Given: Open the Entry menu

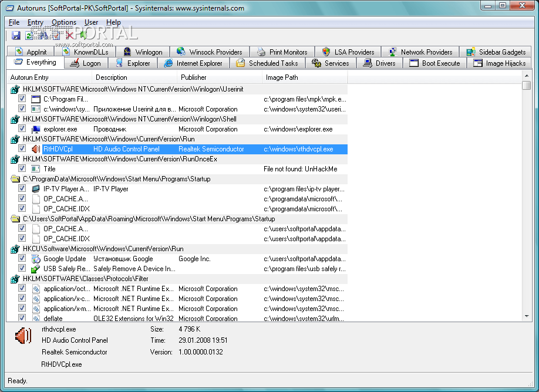Looking at the screenshot, I should click(35, 22).
